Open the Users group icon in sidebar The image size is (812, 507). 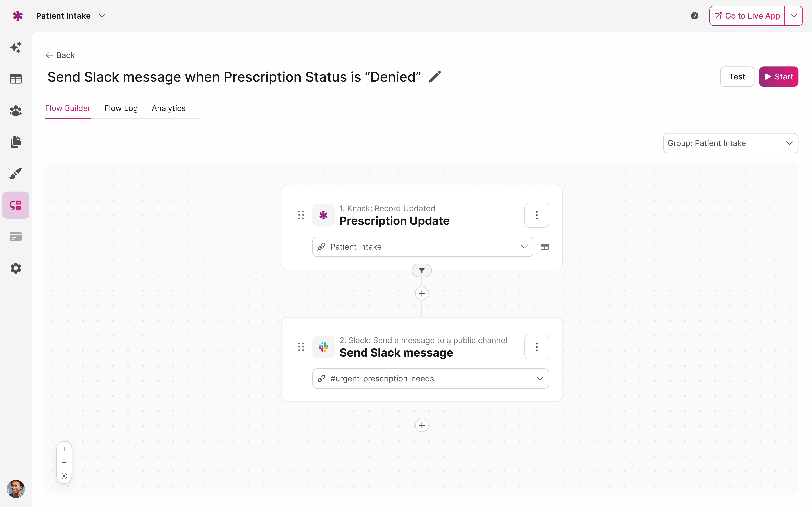point(16,111)
